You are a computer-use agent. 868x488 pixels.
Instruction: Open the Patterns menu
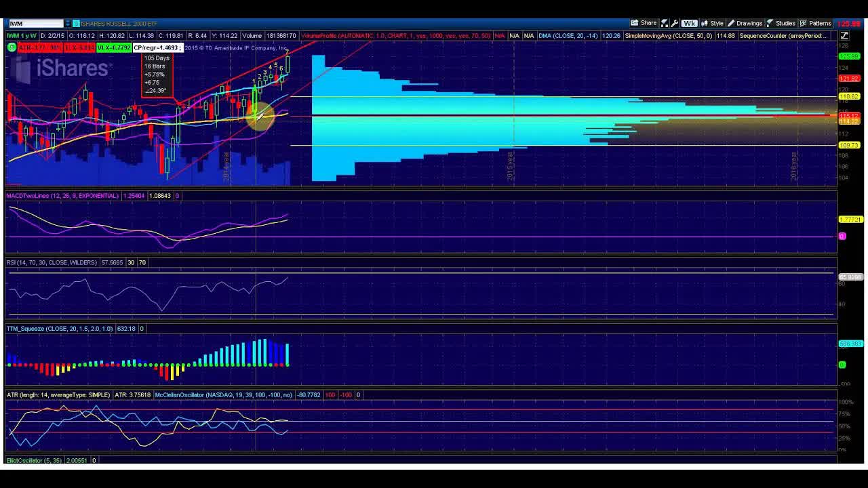pyautogui.click(x=816, y=23)
